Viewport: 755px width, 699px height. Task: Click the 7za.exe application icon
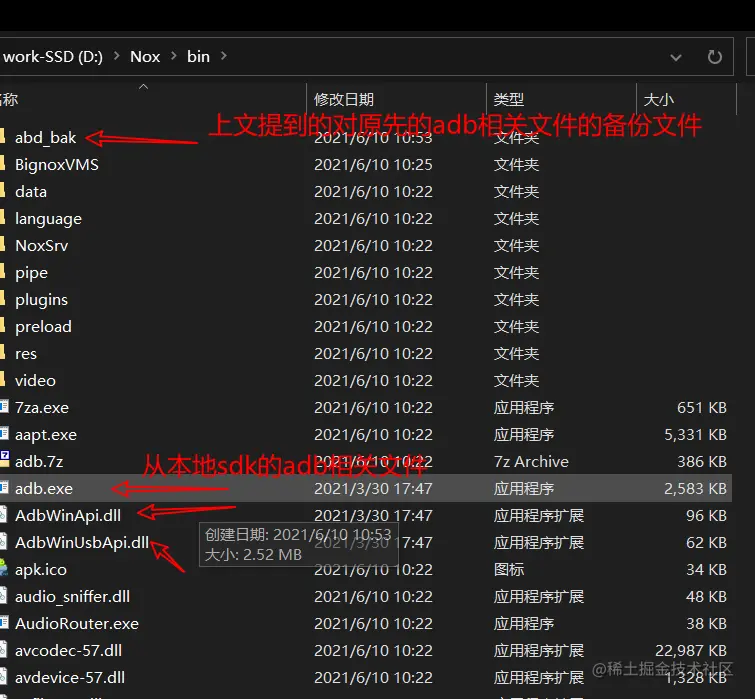(x=4, y=407)
